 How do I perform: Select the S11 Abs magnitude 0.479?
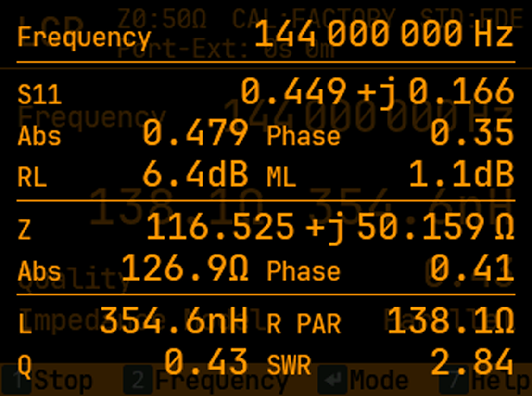tap(195, 134)
